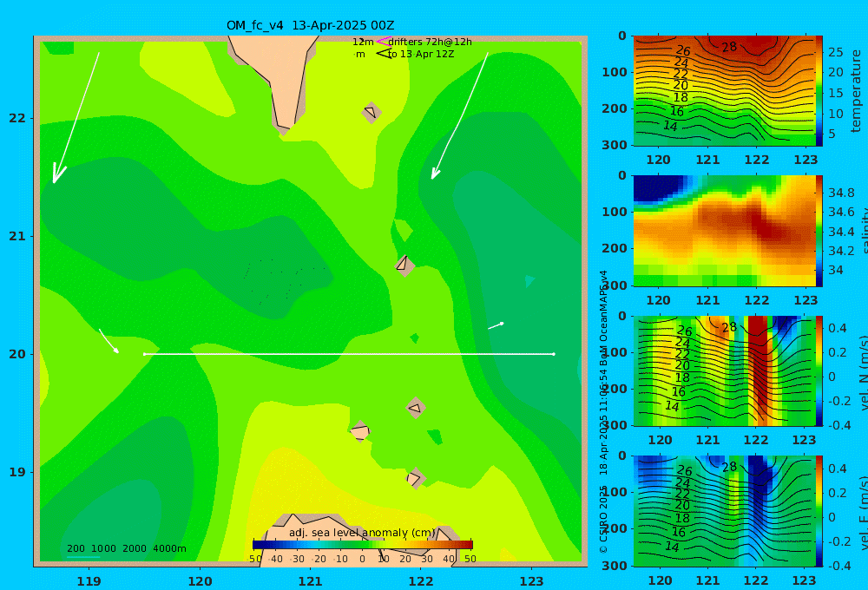
Task: Click the 28 contour label in temperature panel
Action: point(730,47)
